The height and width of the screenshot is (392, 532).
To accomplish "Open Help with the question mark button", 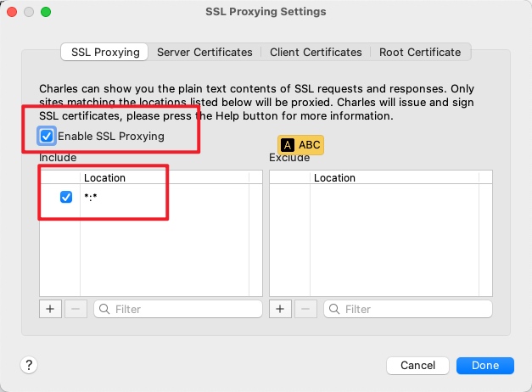I will tap(29, 365).
